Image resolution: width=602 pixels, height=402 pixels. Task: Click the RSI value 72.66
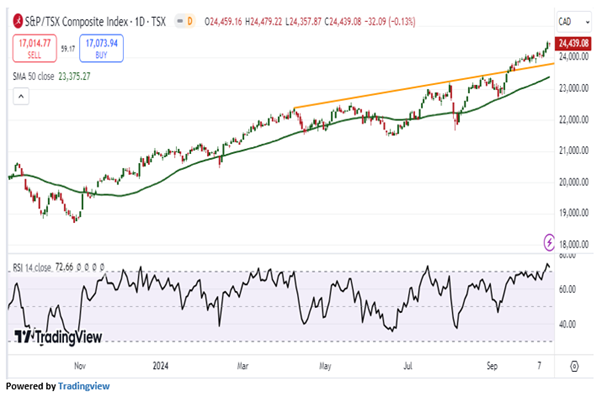(x=64, y=267)
